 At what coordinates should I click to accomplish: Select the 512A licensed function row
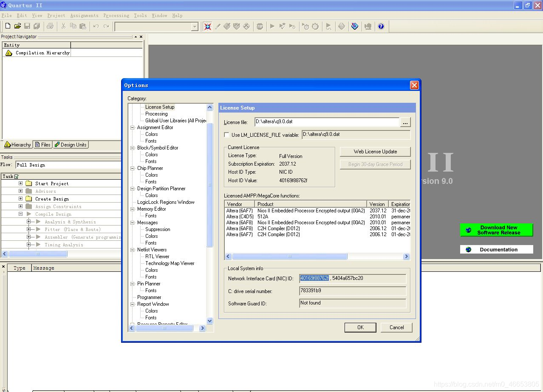(317, 217)
